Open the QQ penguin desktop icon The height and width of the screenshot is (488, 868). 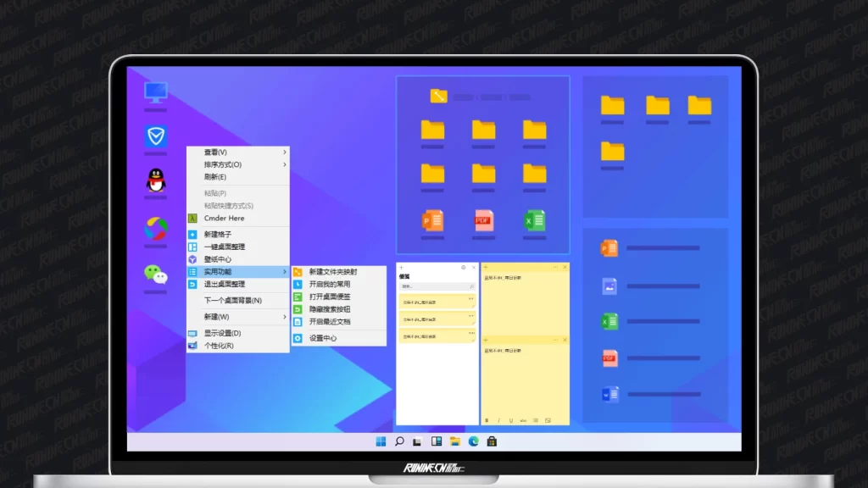coord(155,180)
